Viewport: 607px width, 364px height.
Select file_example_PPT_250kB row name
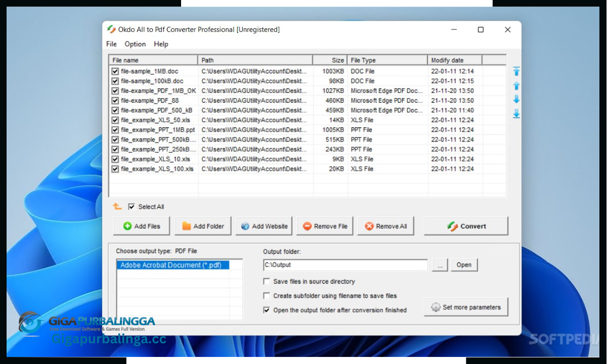(x=158, y=149)
